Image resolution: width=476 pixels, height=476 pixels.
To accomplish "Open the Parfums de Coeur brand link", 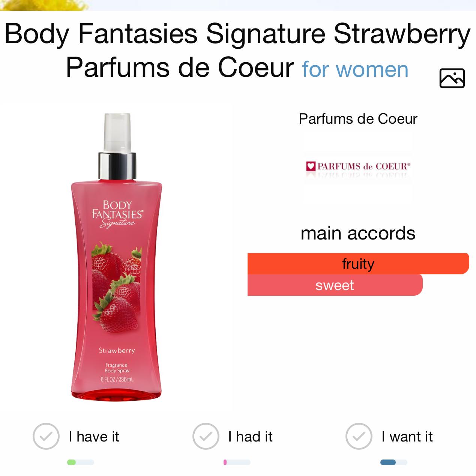I will click(358, 119).
